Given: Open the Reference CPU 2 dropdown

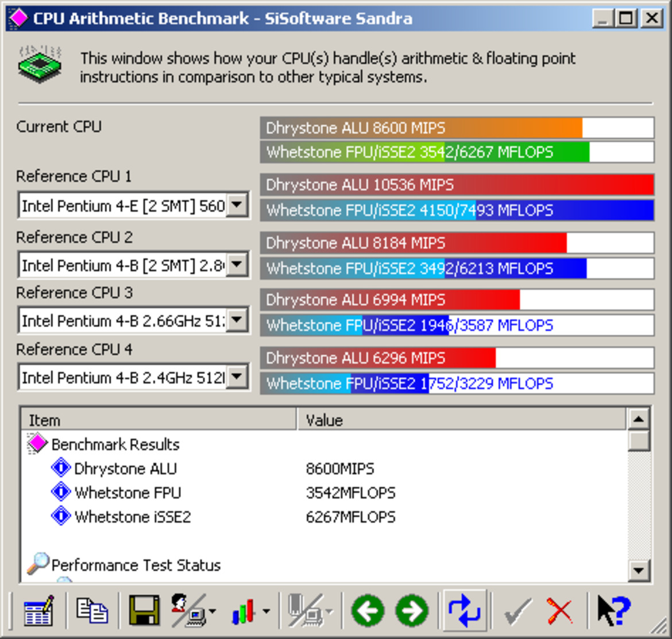Looking at the screenshot, I should (237, 265).
